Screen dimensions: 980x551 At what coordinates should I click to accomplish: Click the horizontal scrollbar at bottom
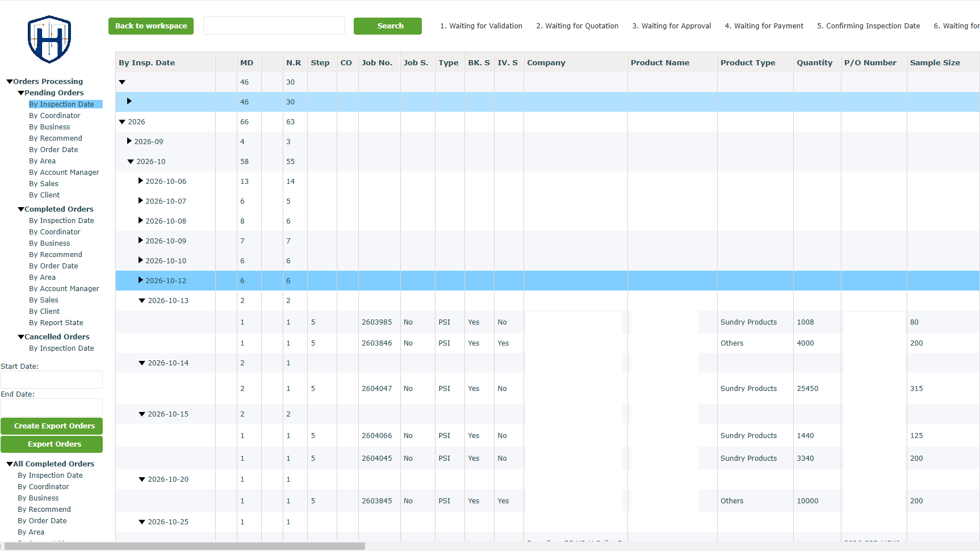tap(185, 546)
